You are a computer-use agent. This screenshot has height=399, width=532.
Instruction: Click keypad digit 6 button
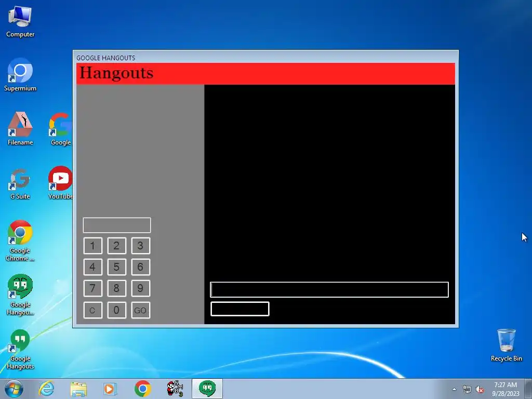[x=140, y=267]
